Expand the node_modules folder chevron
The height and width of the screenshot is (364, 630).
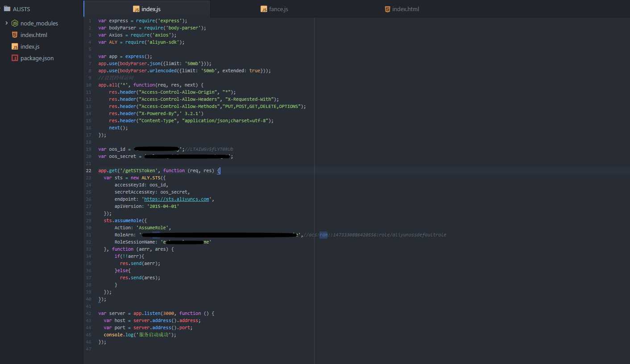tap(6, 23)
